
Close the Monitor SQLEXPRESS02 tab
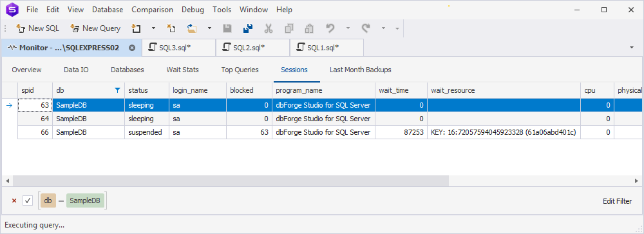pyautogui.click(x=132, y=48)
